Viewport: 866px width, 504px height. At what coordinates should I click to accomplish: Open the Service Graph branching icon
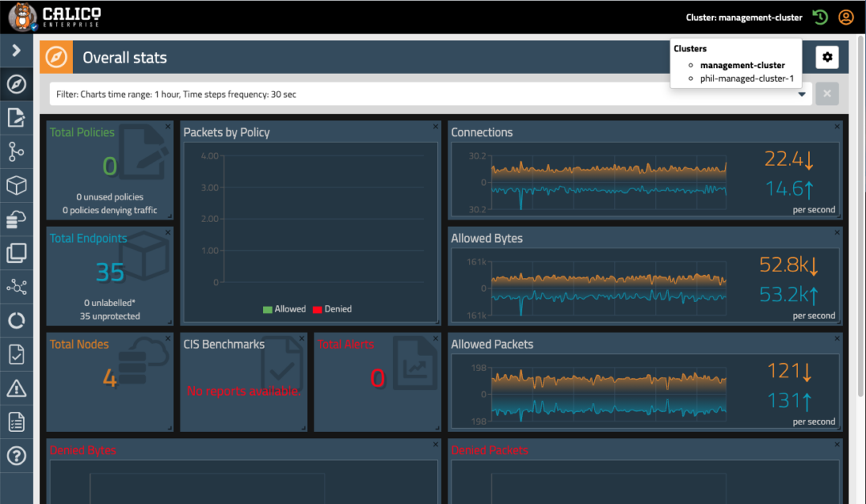[17, 151]
